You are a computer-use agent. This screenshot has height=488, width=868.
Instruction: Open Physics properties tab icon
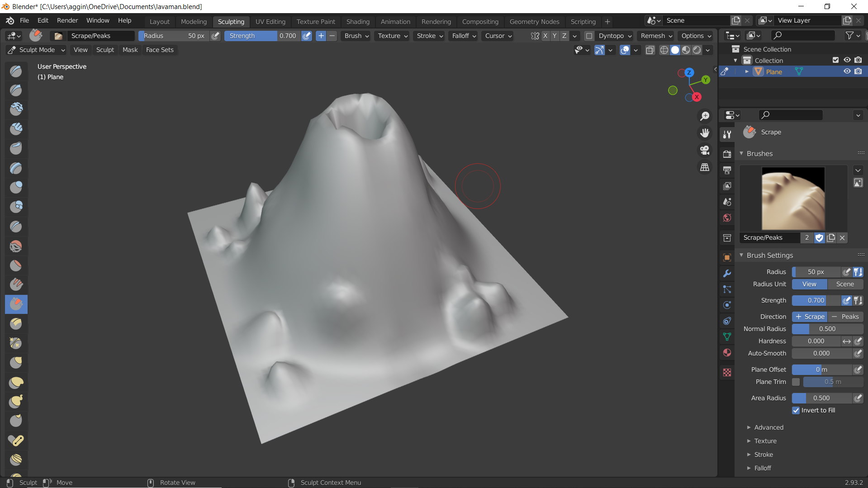(x=727, y=305)
